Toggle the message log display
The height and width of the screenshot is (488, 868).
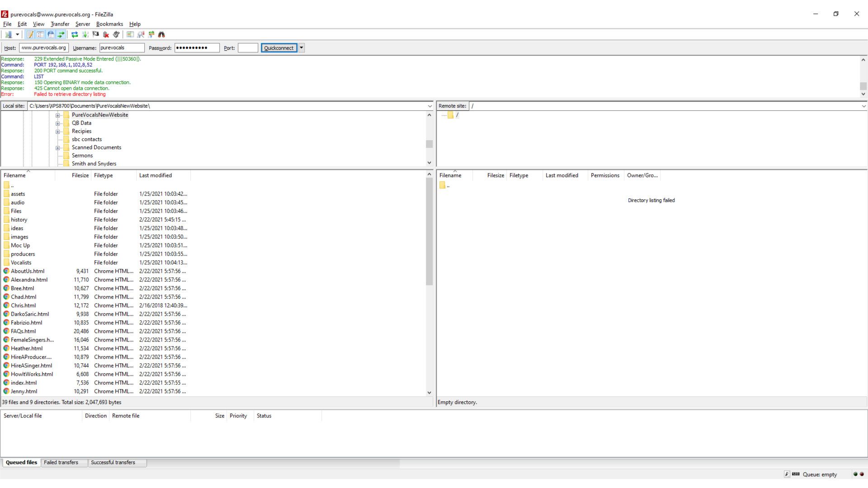coord(30,34)
